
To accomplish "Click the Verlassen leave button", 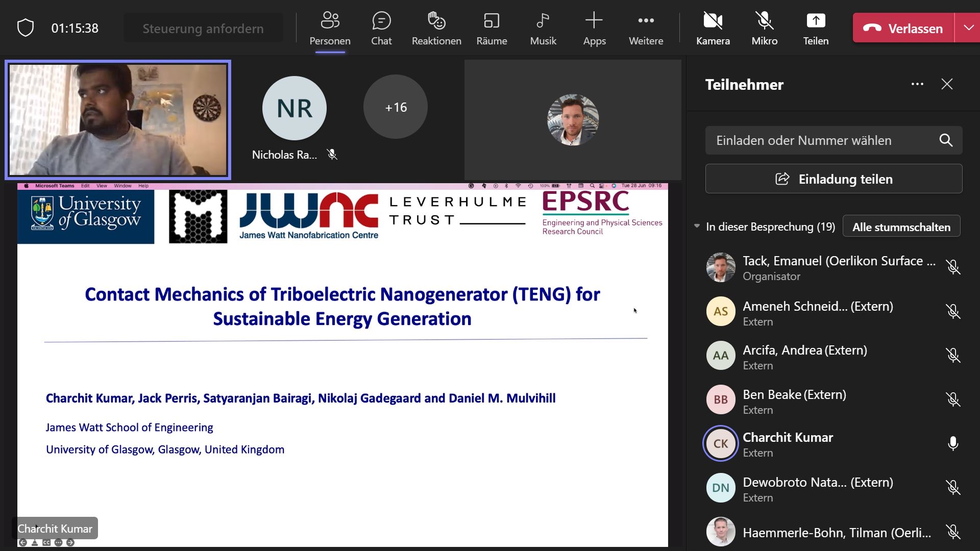I will pyautogui.click(x=903, y=28).
